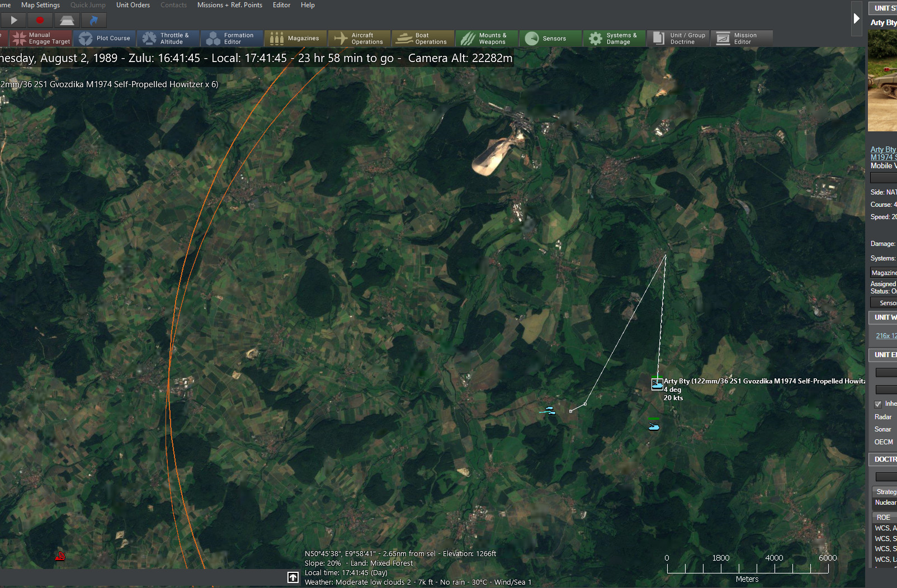This screenshot has height=588, width=897.
Task: Open the 216x weapon link
Action: click(x=886, y=336)
